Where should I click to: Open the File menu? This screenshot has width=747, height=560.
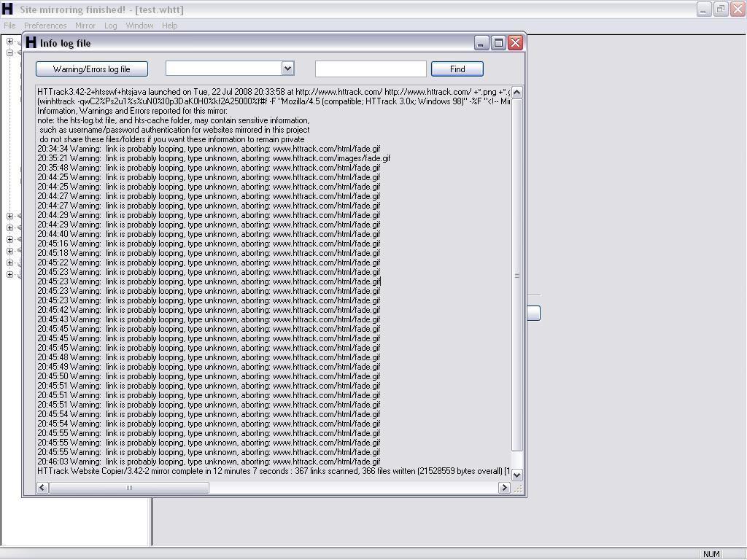pyautogui.click(x=9, y=26)
